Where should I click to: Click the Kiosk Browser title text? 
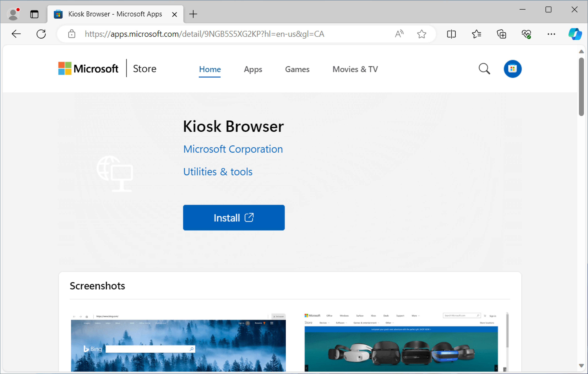(x=234, y=126)
